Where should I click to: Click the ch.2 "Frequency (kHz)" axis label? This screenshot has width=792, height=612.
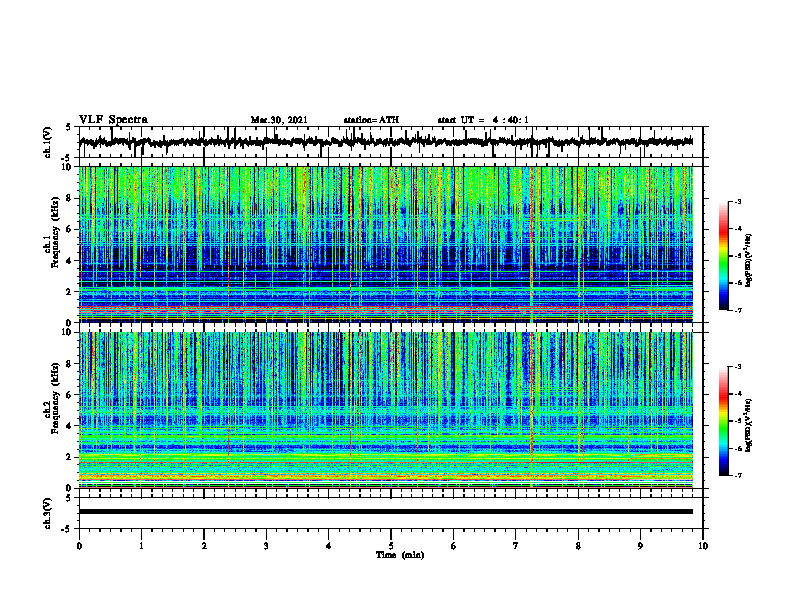coord(55,398)
